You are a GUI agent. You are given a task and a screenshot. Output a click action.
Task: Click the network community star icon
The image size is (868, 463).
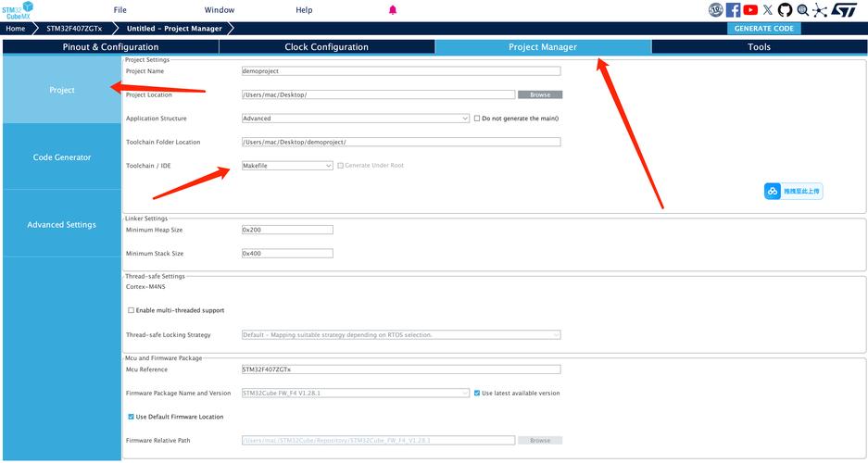(820, 9)
